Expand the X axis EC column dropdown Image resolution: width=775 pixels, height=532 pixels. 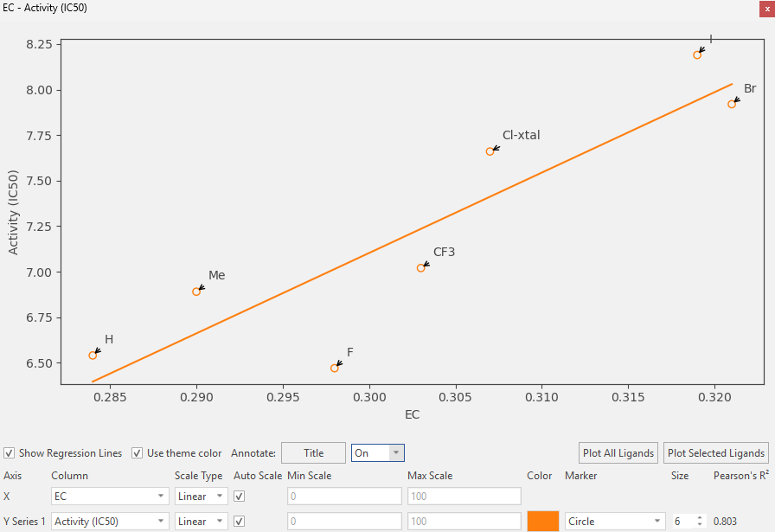110,497
